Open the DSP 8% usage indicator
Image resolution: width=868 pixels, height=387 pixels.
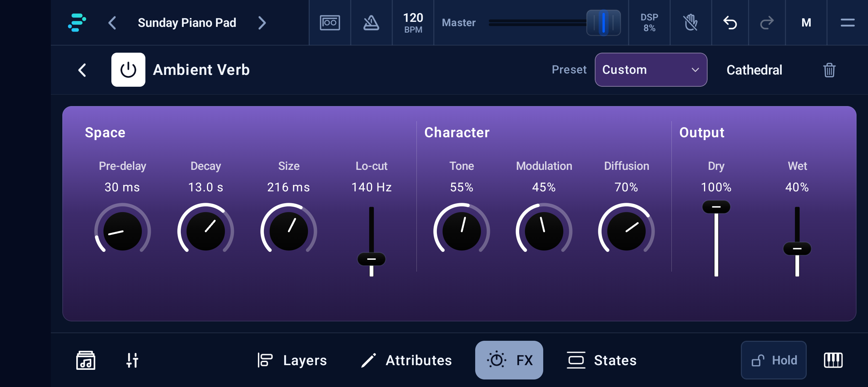coord(649,23)
